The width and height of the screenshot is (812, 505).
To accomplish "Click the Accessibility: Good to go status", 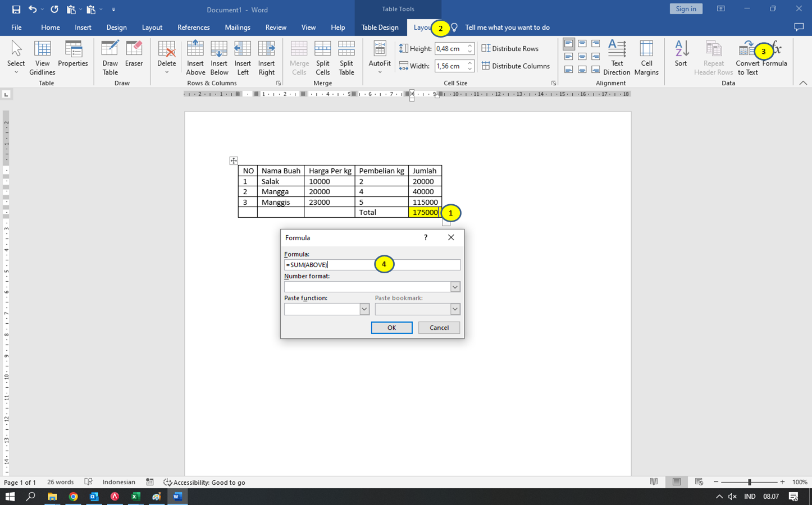I will coord(204,483).
